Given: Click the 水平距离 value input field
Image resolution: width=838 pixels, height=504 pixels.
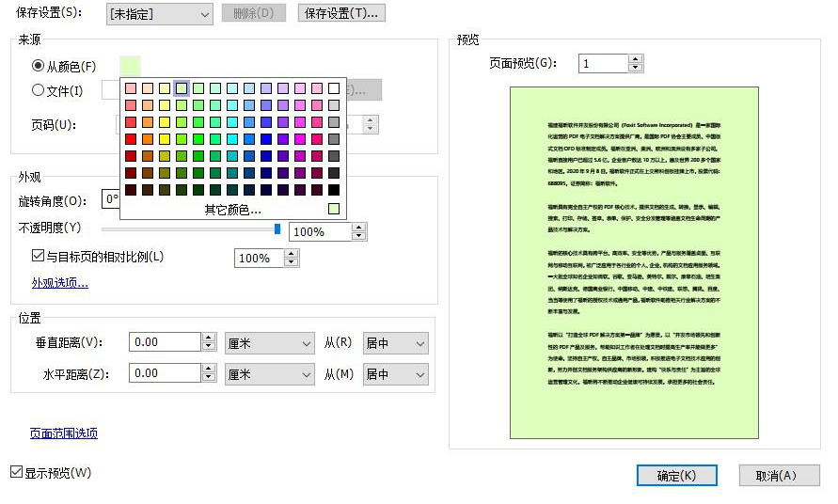Looking at the screenshot, I should (x=164, y=374).
